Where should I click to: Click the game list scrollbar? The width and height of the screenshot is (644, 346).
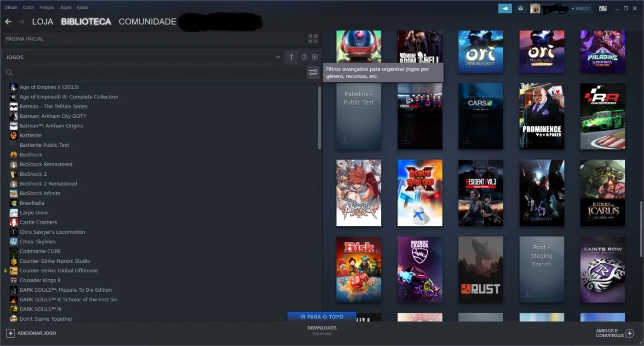coord(320,118)
